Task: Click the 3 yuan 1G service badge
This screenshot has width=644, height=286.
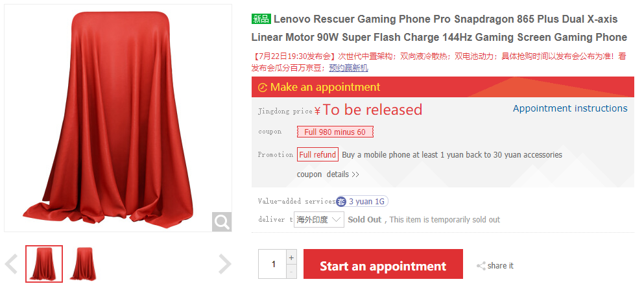Action: pyautogui.click(x=362, y=201)
